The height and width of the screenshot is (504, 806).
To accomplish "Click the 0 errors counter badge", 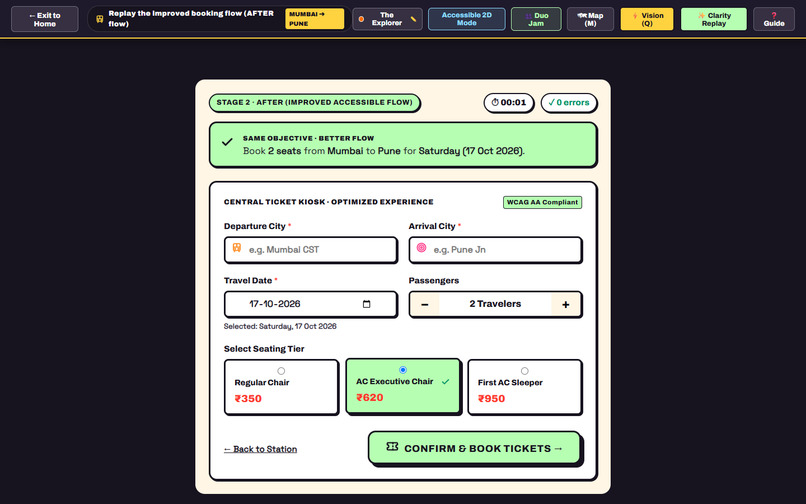I will click(569, 102).
